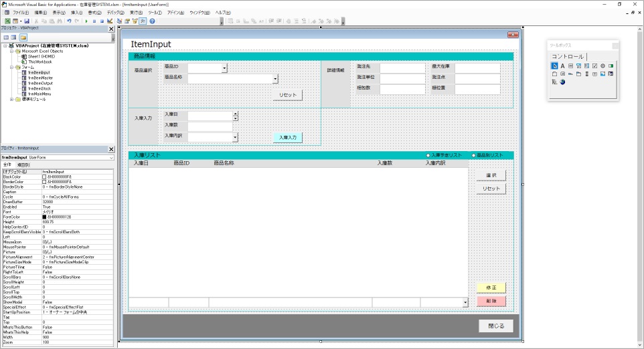Open the 入庫内訳 combo box dropdown arrow
This screenshot has width=644, height=349.
235,137
